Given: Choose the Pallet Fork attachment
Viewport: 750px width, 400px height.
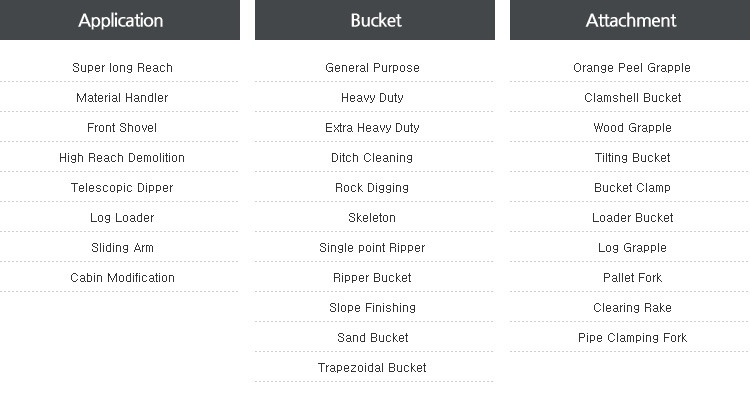Looking at the screenshot, I should click(x=632, y=278).
